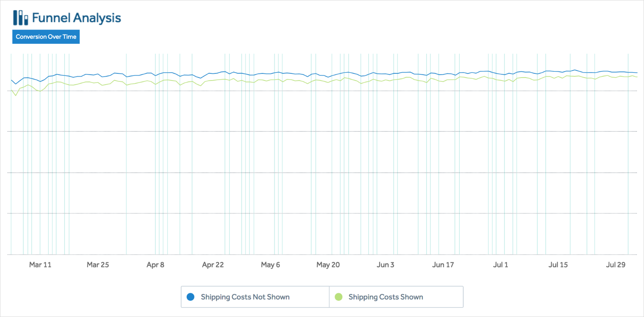This screenshot has width=644, height=317.
Task: Click the Funnel Analysis title text
Action: [77, 17]
